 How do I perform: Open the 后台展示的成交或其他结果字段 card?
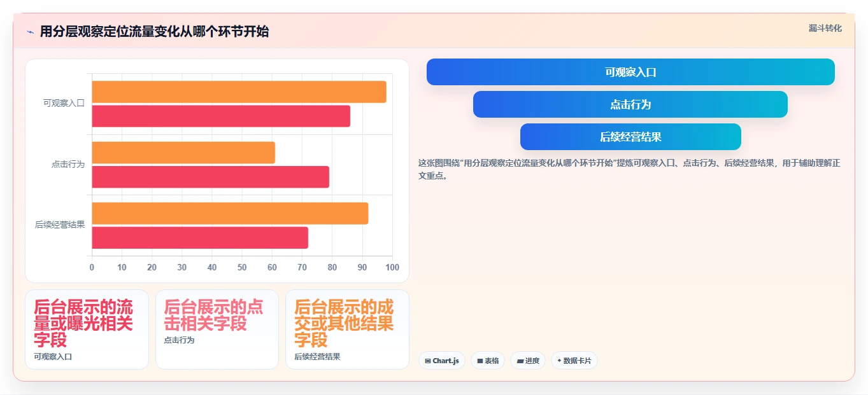[347, 329]
